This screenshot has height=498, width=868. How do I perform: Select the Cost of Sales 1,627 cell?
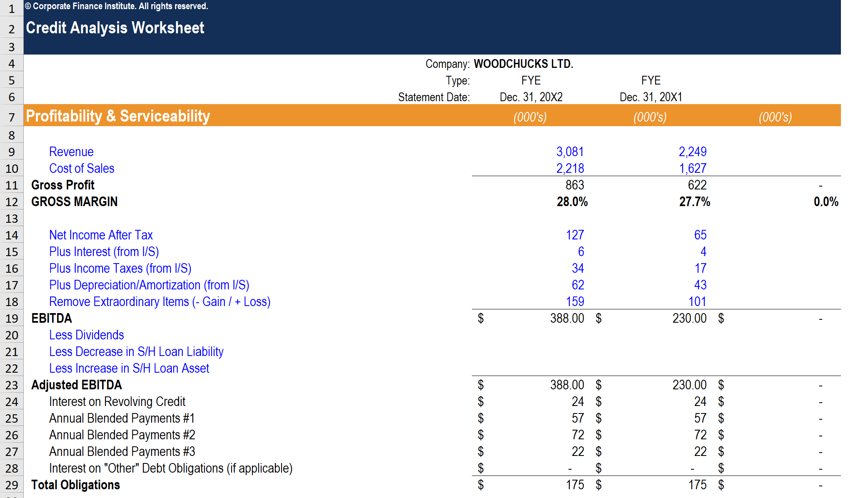click(x=692, y=168)
